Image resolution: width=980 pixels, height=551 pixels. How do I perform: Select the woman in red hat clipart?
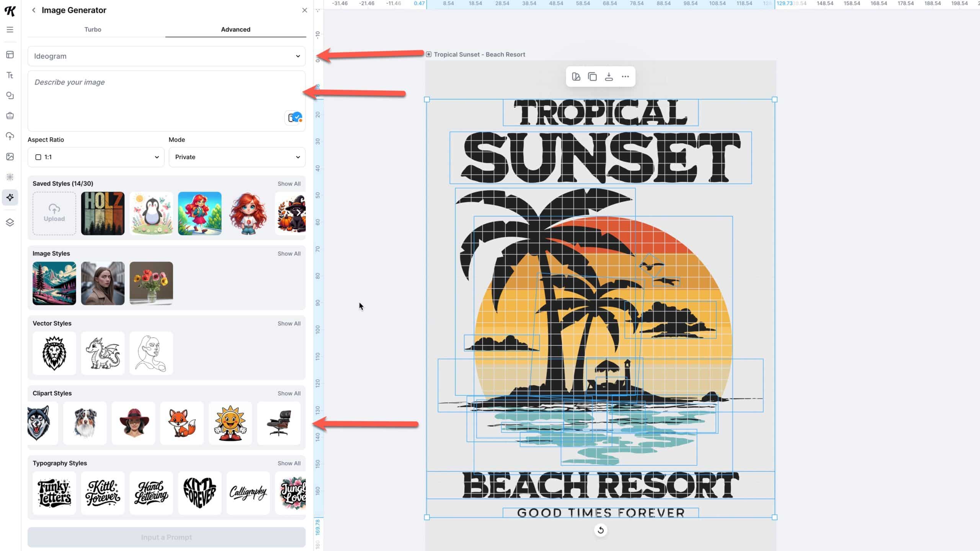click(134, 423)
